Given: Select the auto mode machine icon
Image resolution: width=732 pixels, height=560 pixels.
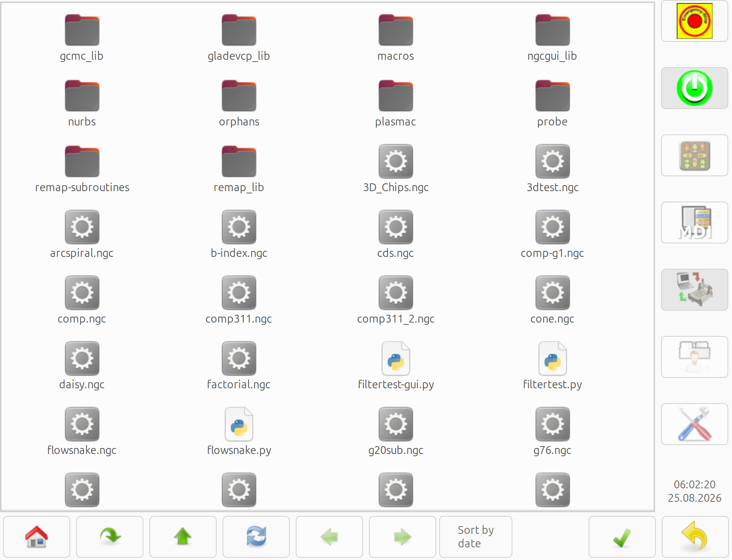Looking at the screenshot, I should coord(694,290).
